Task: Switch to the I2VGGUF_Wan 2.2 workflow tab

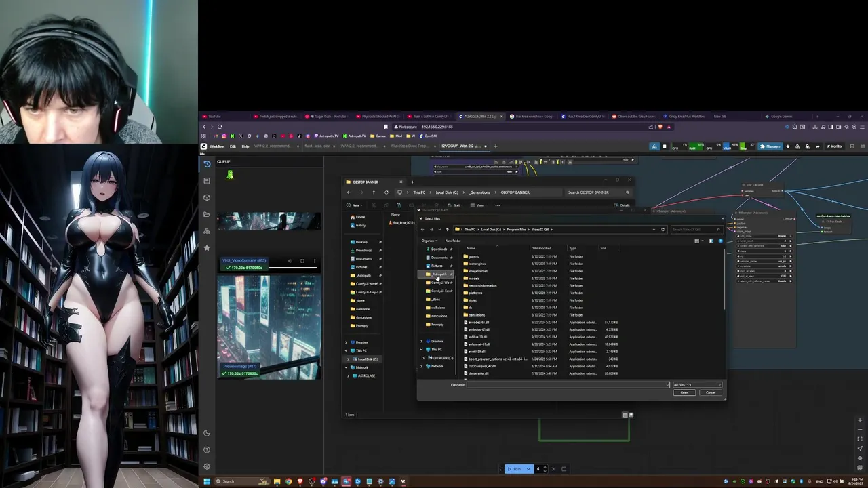Action: [461, 146]
